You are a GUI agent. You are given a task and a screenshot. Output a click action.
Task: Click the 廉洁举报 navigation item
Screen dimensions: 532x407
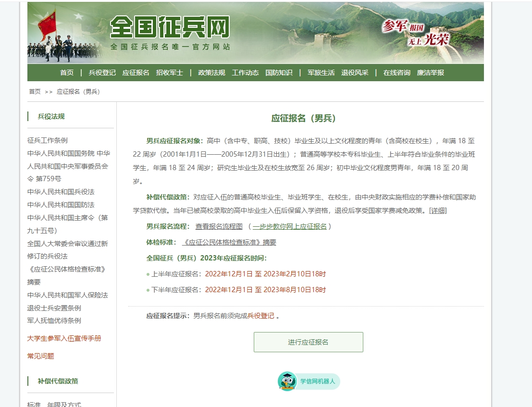(430, 73)
